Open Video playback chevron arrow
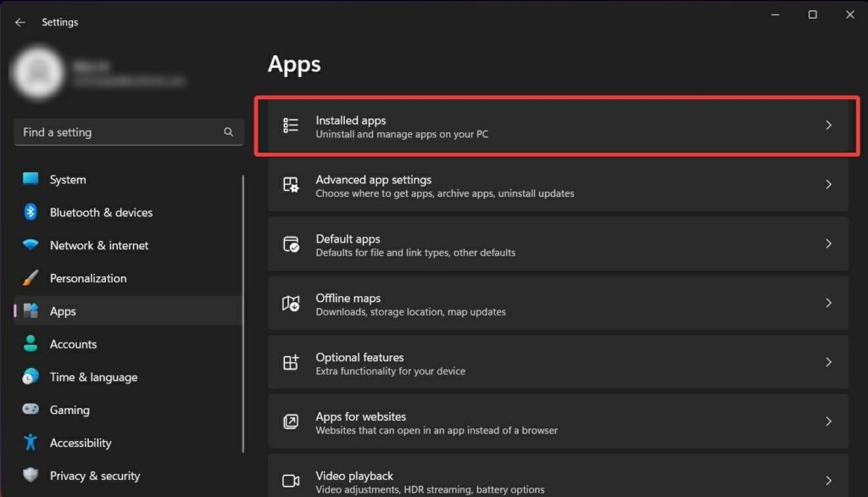This screenshot has width=868, height=497. [828, 481]
